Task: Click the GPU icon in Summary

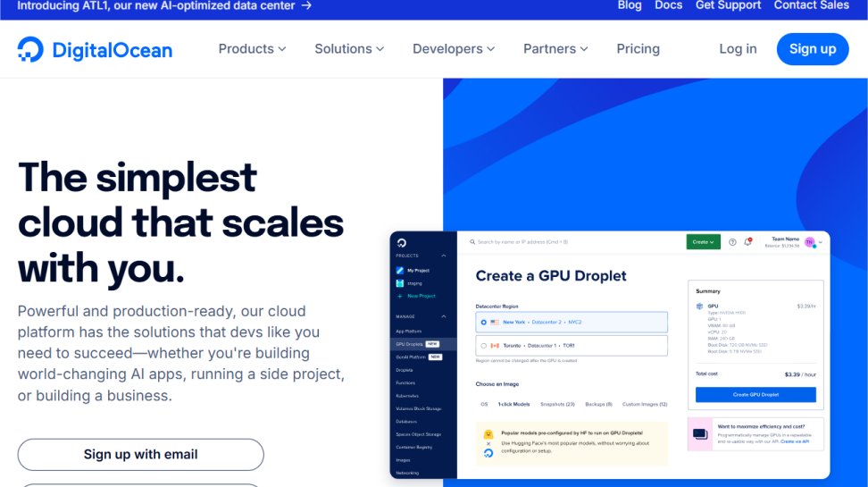Action: click(700, 306)
